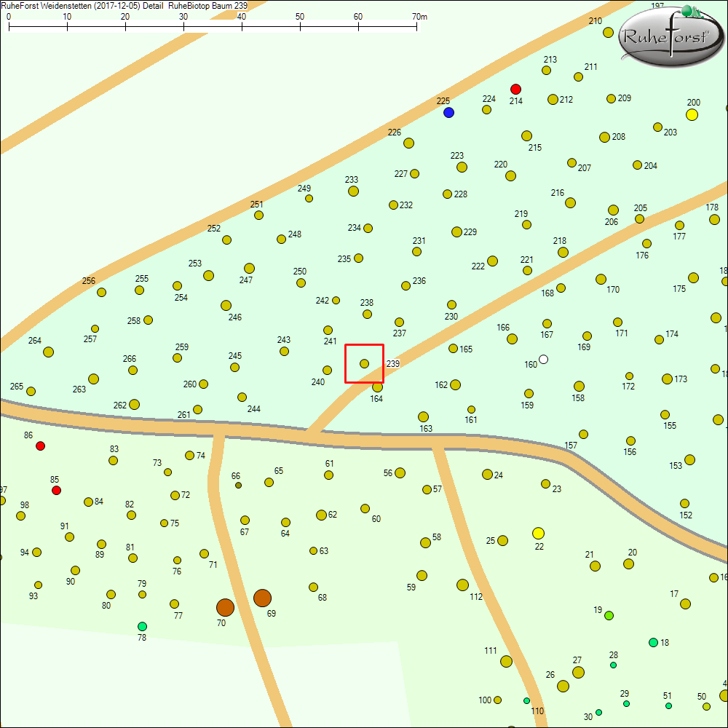This screenshot has height=728, width=728.
Task: Select the white tree marker 160
Action: pos(543,360)
